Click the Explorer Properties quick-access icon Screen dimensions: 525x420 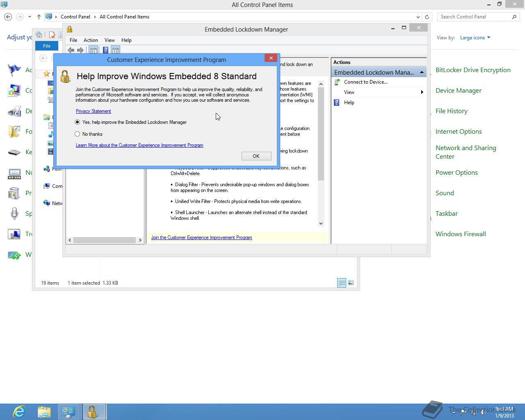(52, 35)
